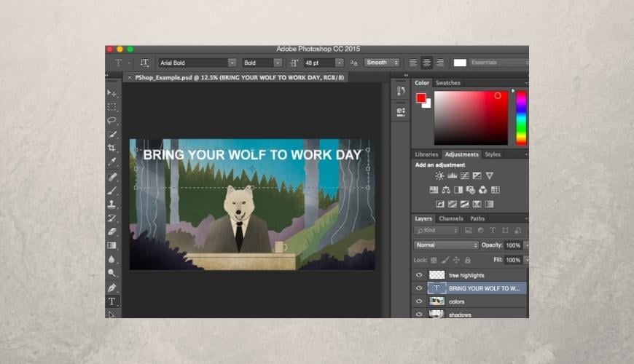This screenshot has width=634, height=364.
Task: Select the Quick Selection tool
Action: click(112, 134)
